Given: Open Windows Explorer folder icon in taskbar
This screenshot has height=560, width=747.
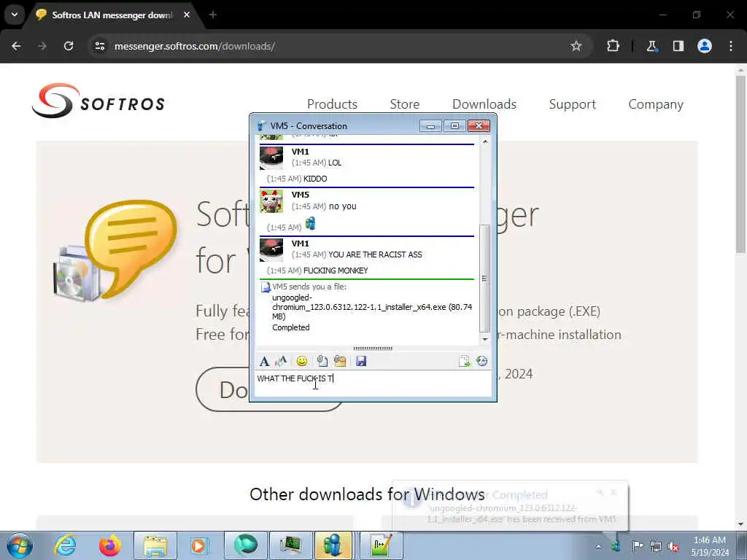Looking at the screenshot, I should point(155,545).
